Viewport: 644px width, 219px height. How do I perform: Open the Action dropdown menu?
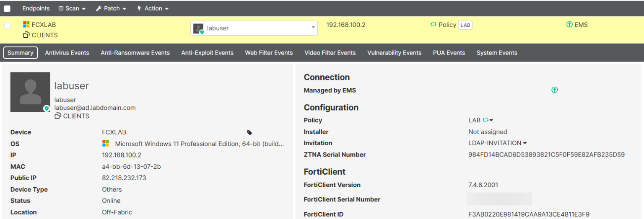click(153, 8)
